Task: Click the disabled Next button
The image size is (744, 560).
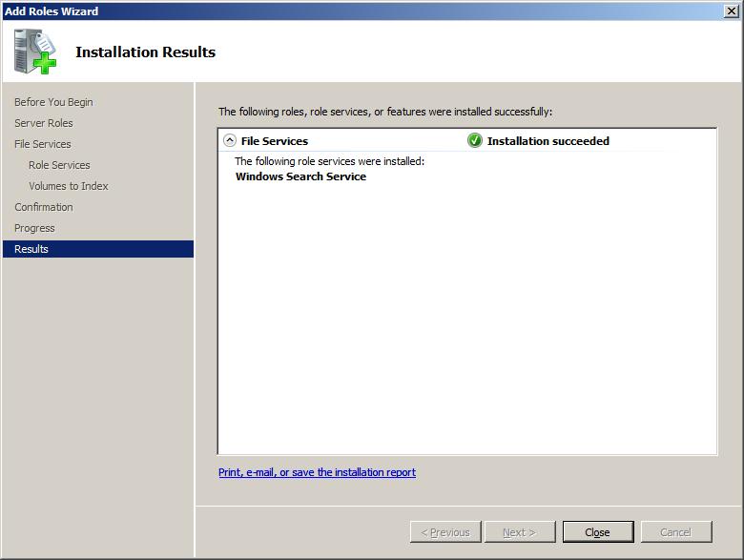Action: point(520,532)
